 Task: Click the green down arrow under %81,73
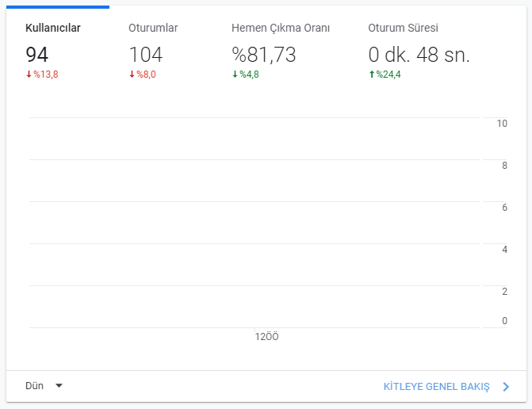tap(235, 75)
